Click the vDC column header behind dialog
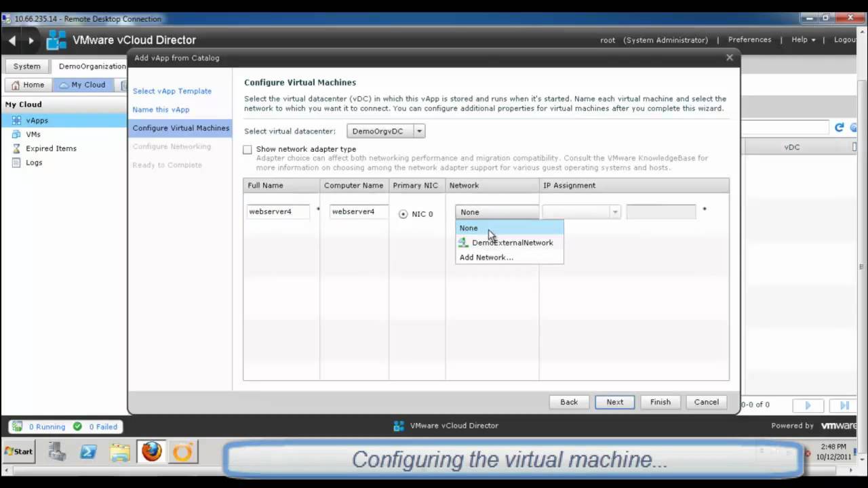This screenshot has height=488, width=868. (x=792, y=147)
